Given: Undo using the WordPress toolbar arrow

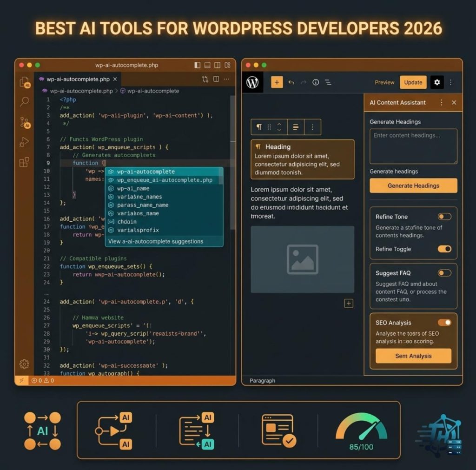Looking at the screenshot, I should [x=291, y=82].
